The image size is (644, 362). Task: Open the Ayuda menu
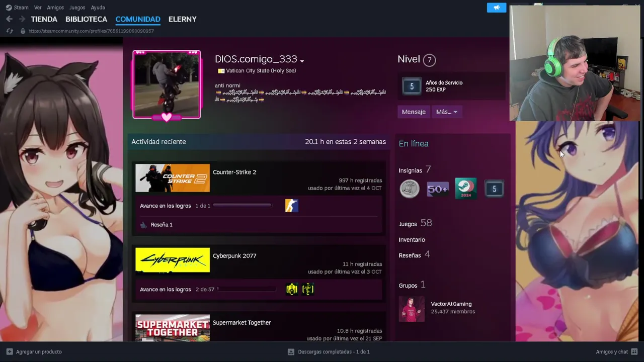(x=98, y=8)
